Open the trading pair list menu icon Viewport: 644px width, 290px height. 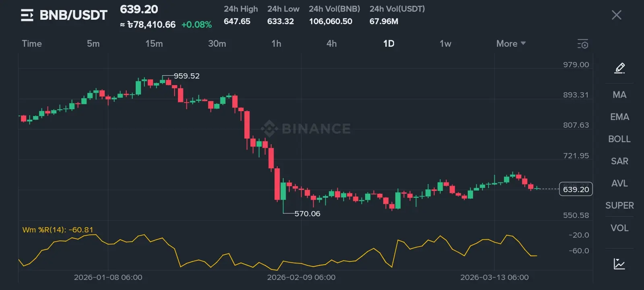click(x=27, y=15)
